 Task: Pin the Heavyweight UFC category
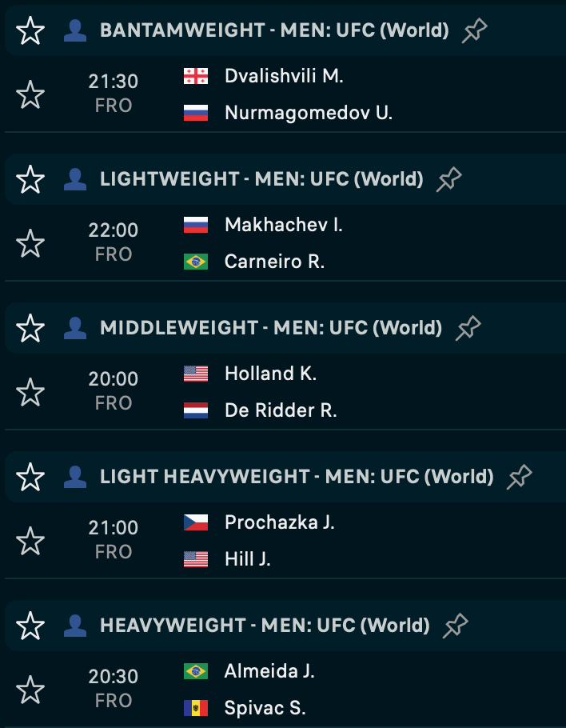(x=456, y=625)
